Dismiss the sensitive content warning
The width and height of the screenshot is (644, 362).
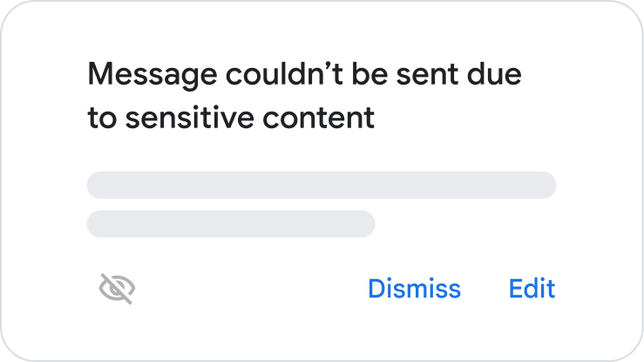tap(414, 289)
